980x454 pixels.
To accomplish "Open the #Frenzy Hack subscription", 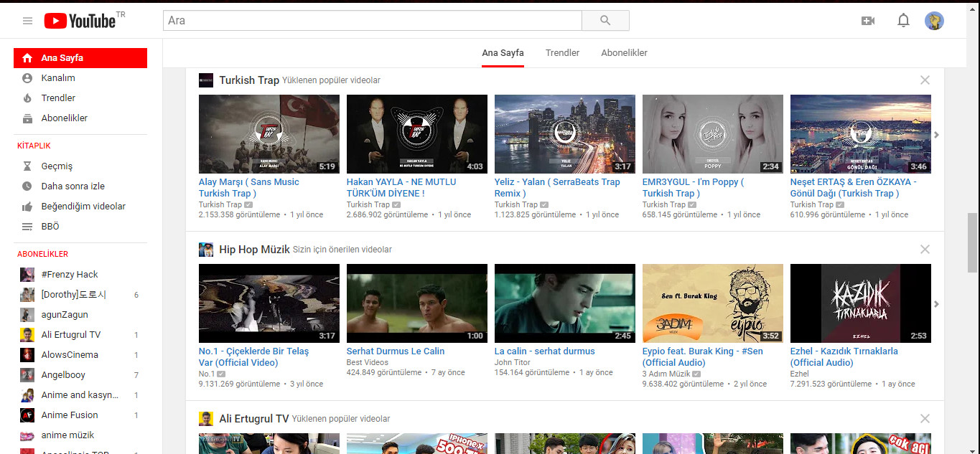I will click(x=80, y=275).
